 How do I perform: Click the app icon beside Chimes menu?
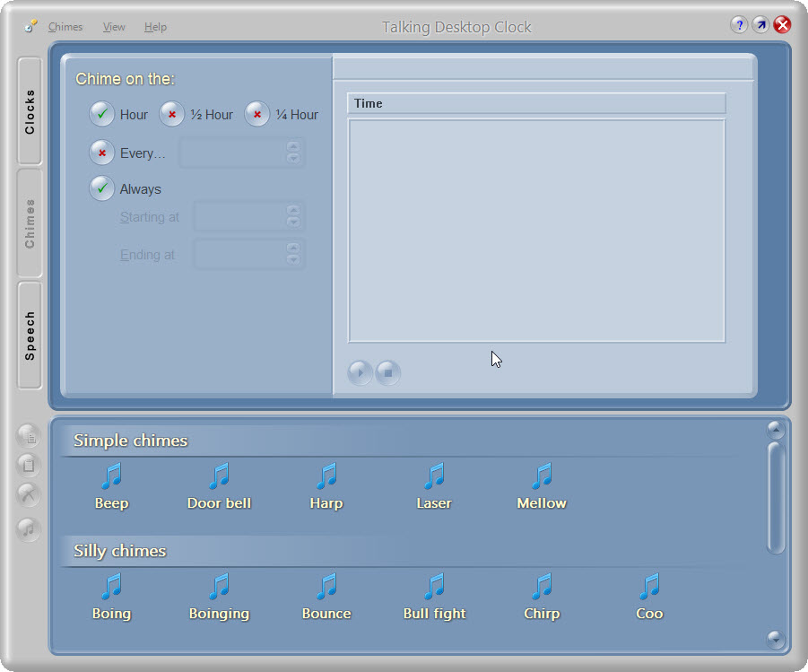pyautogui.click(x=30, y=25)
